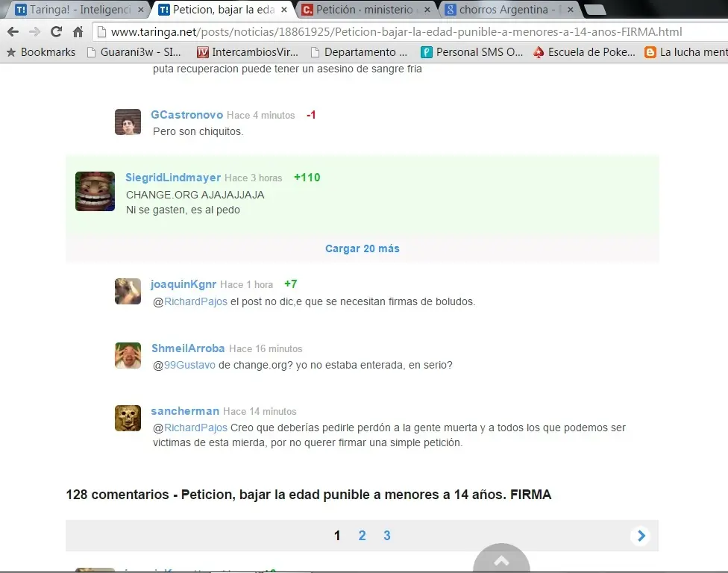Click ShmeilArroba's avatar picture

128,356
